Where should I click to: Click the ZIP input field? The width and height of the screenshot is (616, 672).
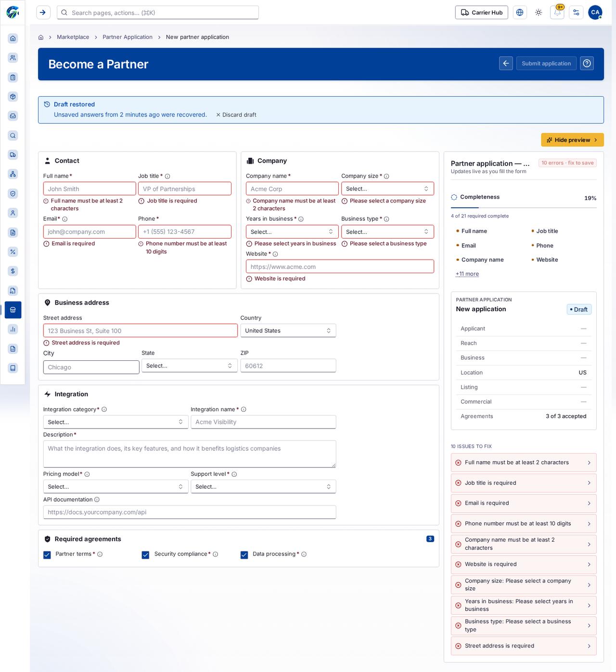click(x=288, y=366)
